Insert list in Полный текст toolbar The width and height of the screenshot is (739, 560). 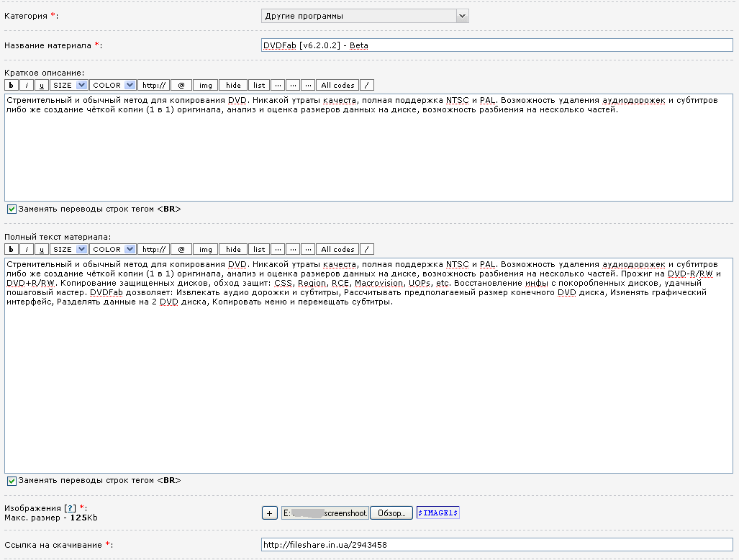coord(259,249)
